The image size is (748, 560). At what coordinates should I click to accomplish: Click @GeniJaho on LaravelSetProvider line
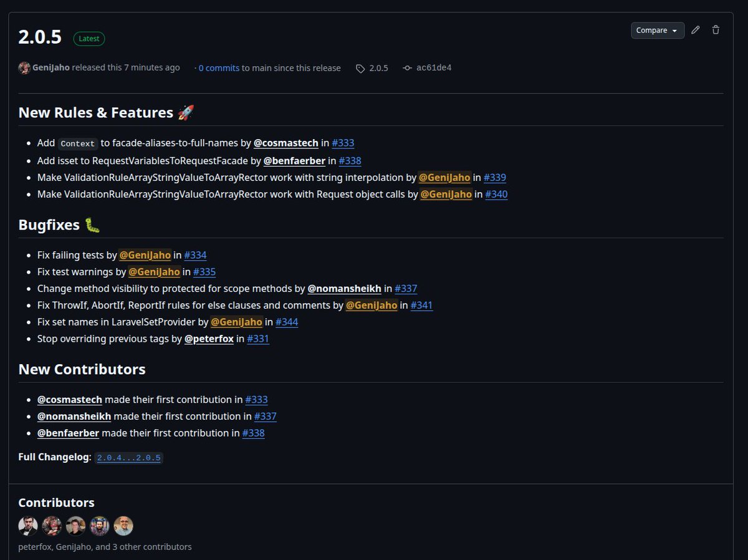point(236,322)
